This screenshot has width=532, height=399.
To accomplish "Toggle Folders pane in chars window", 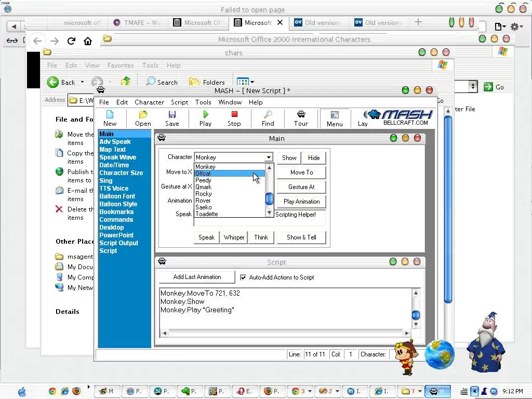I will click(x=207, y=82).
